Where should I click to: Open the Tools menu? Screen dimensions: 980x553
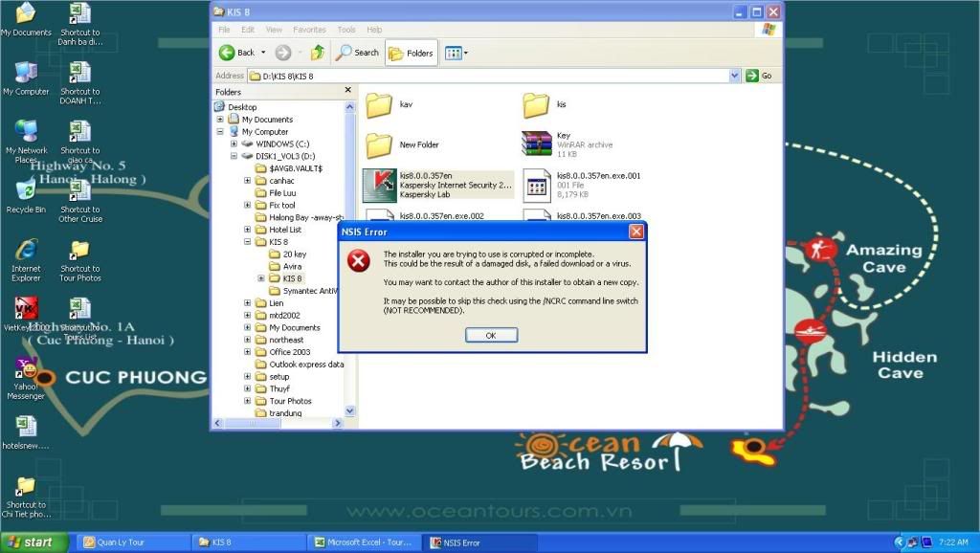coord(346,30)
